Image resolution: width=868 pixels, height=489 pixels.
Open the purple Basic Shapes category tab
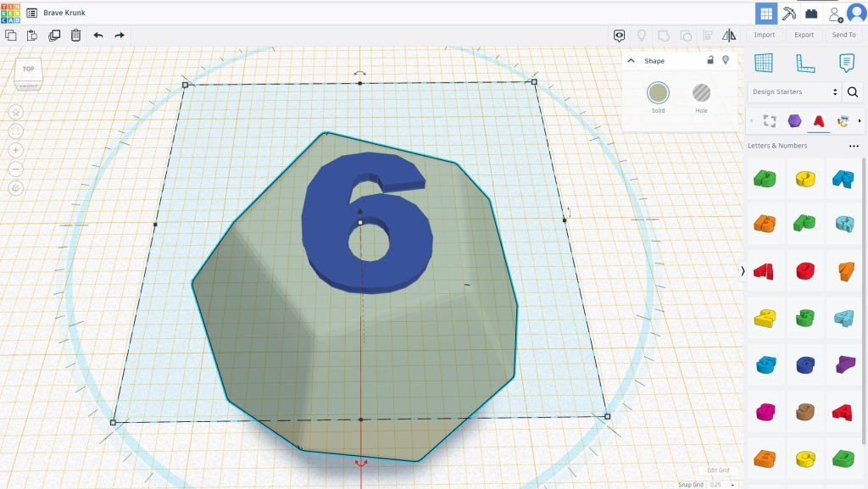[794, 120]
